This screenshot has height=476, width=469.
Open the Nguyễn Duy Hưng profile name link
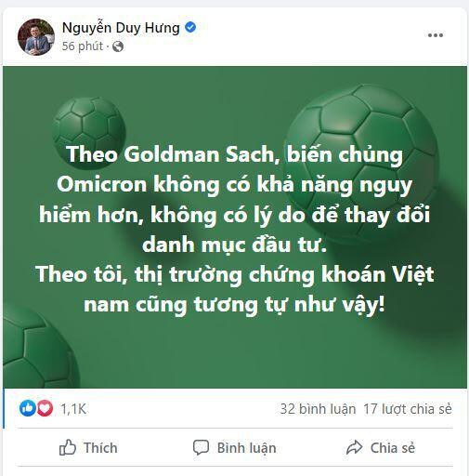pos(121,28)
